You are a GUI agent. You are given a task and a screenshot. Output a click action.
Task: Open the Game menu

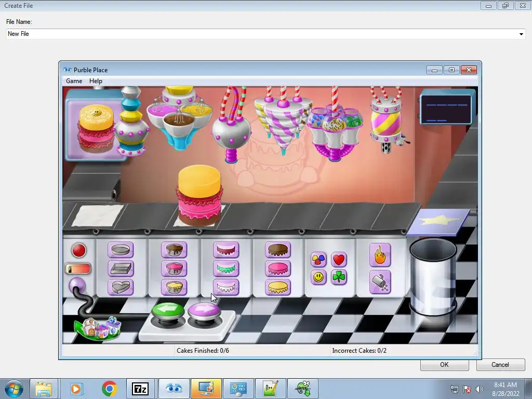(x=74, y=81)
